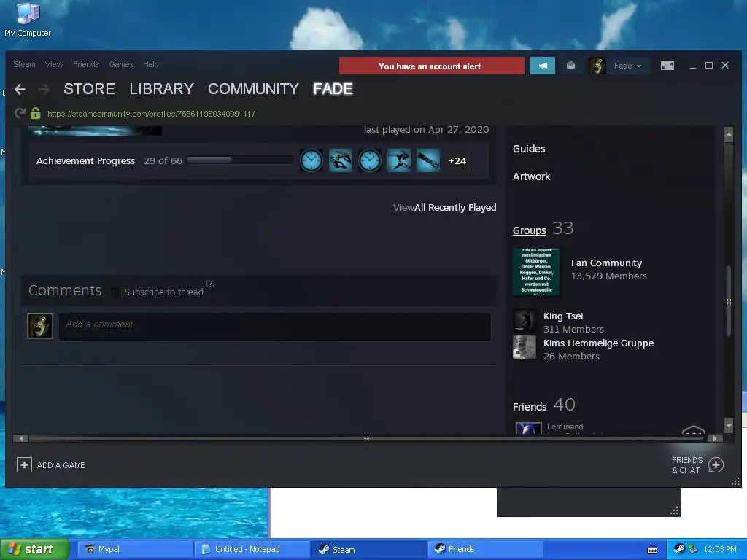View All Recently Played link

[444, 207]
